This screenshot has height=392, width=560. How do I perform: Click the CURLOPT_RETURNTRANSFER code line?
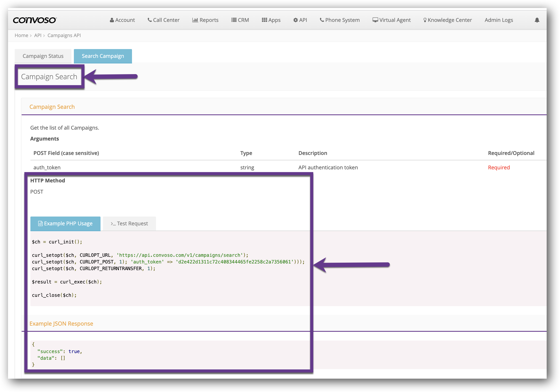pos(94,269)
